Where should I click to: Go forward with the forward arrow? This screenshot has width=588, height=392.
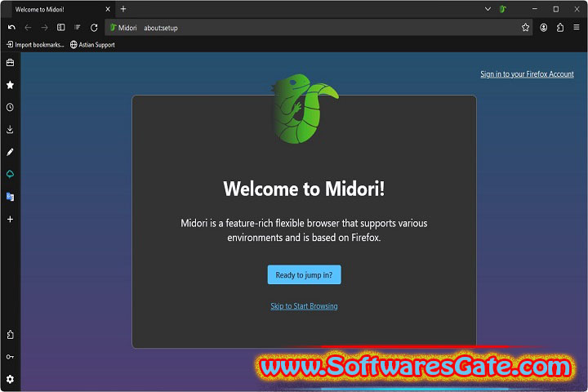coord(44,28)
